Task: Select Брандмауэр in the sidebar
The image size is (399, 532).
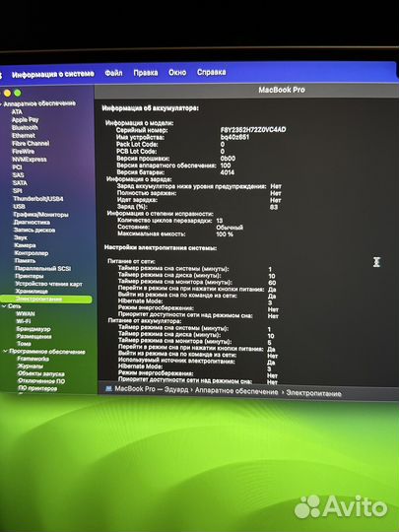Action: (x=33, y=329)
